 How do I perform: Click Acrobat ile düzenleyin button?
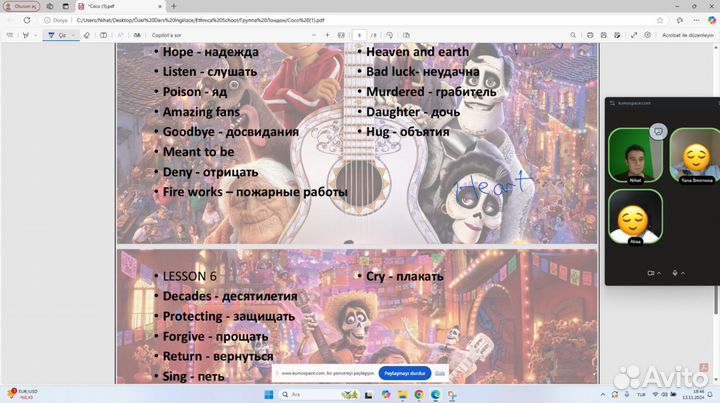688,34
